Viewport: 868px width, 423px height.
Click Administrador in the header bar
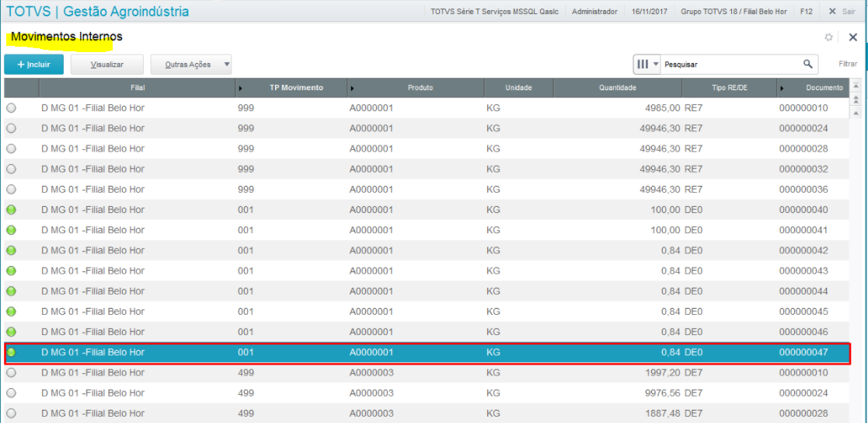(594, 11)
